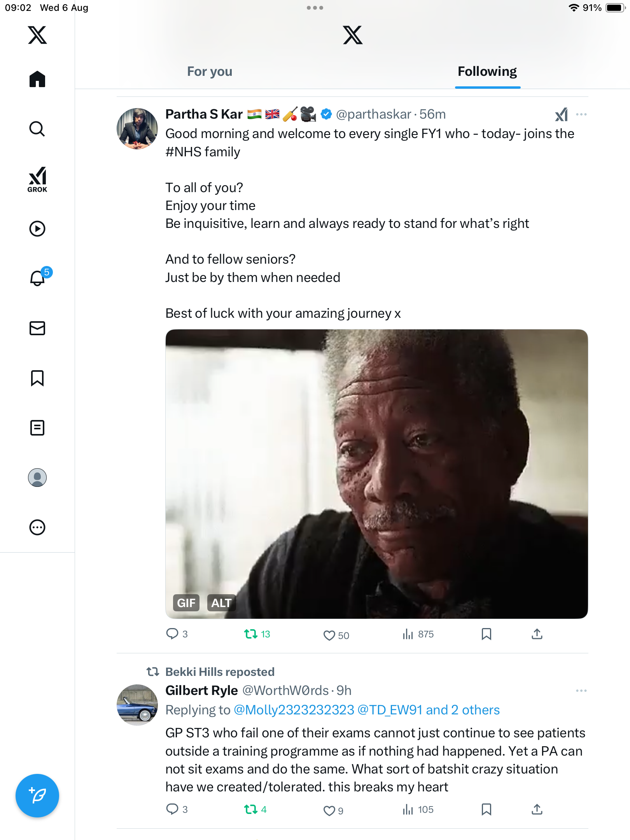Open more options on Partha's post
This screenshot has width=630, height=840.
click(581, 114)
